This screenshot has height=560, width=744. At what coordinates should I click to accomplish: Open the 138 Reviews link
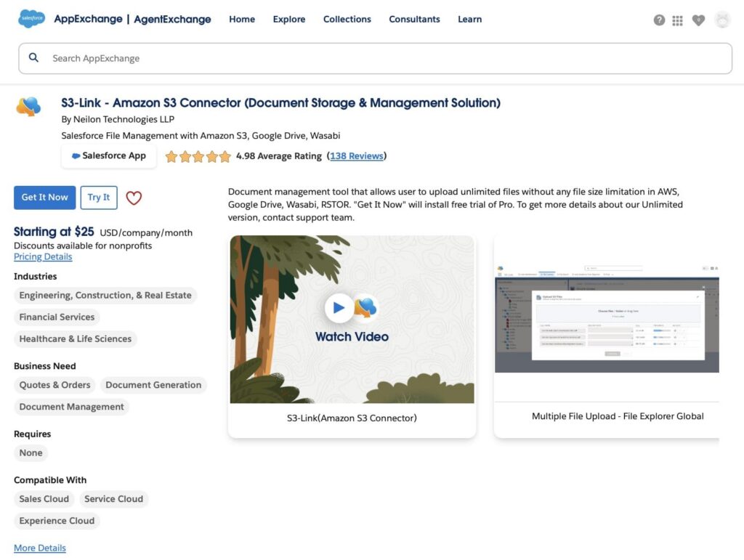pos(356,156)
